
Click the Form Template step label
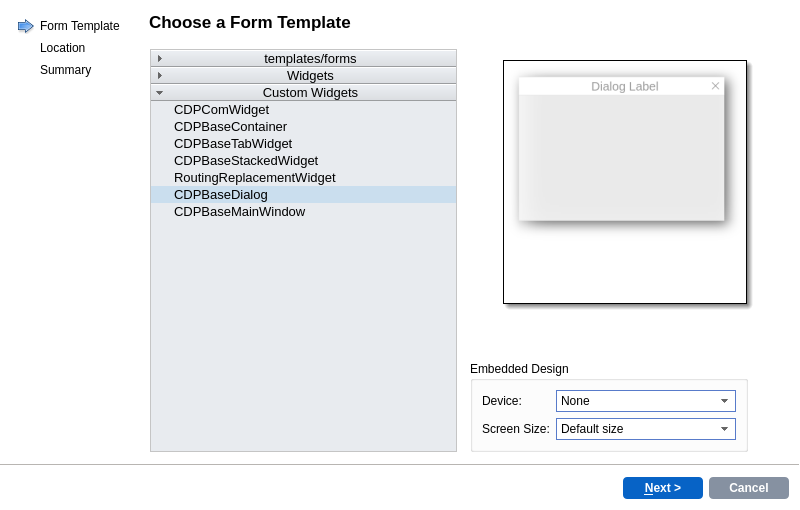click(79, 26)
